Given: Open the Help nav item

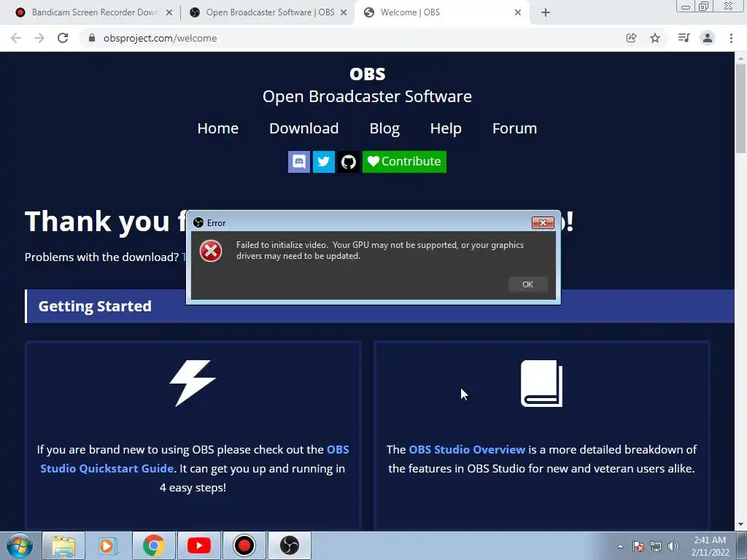Looking at the screenshot, I should [446, 128].
